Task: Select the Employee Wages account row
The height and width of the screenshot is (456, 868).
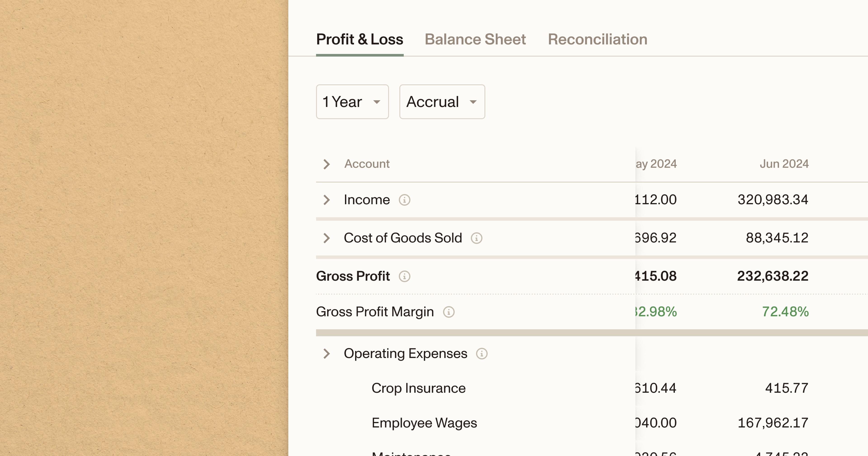Action: 424,423
